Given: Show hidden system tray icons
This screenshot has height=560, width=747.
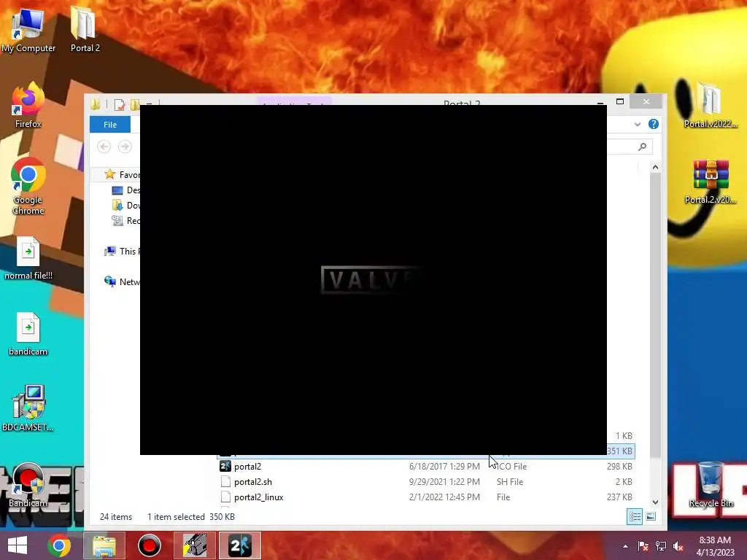Looking at the screenshot, I should (x=625, y=546).
